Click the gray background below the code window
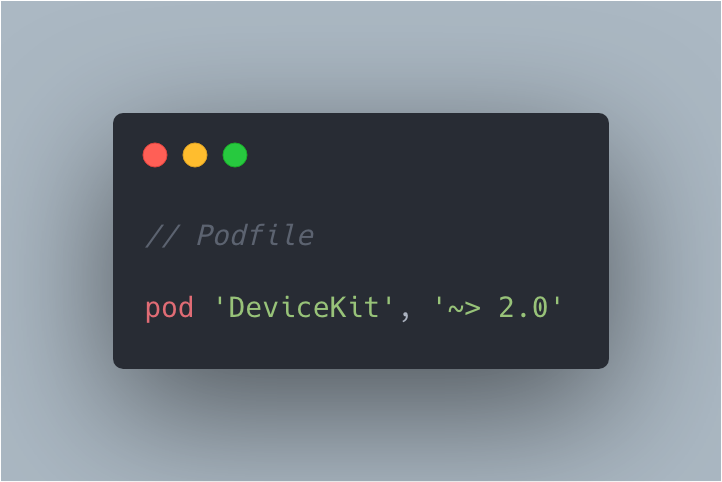 click(361, 424)
